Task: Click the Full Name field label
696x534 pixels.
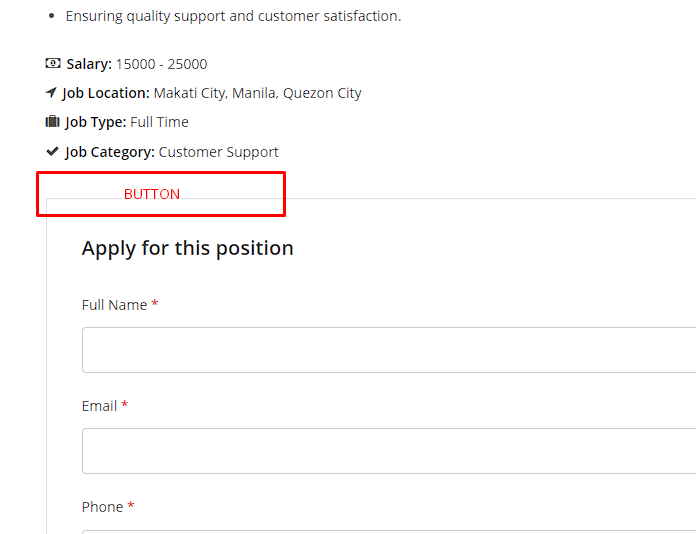Action: [114, 305]
